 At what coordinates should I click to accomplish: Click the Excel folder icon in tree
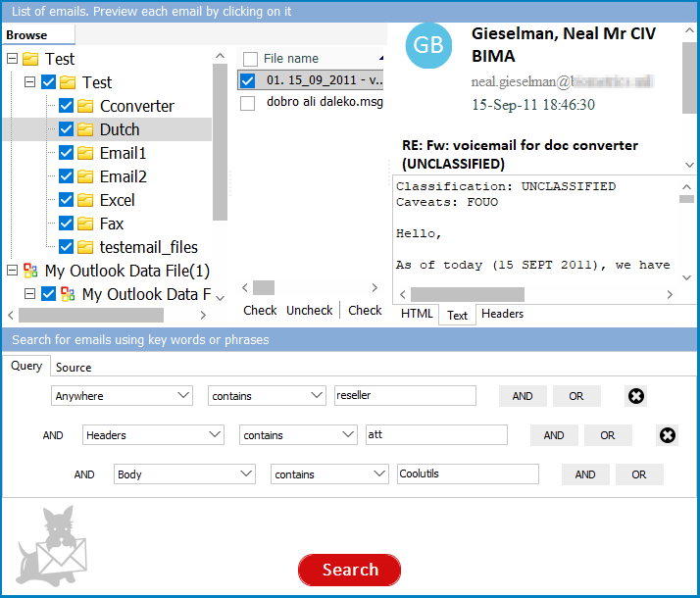(85, 200)
